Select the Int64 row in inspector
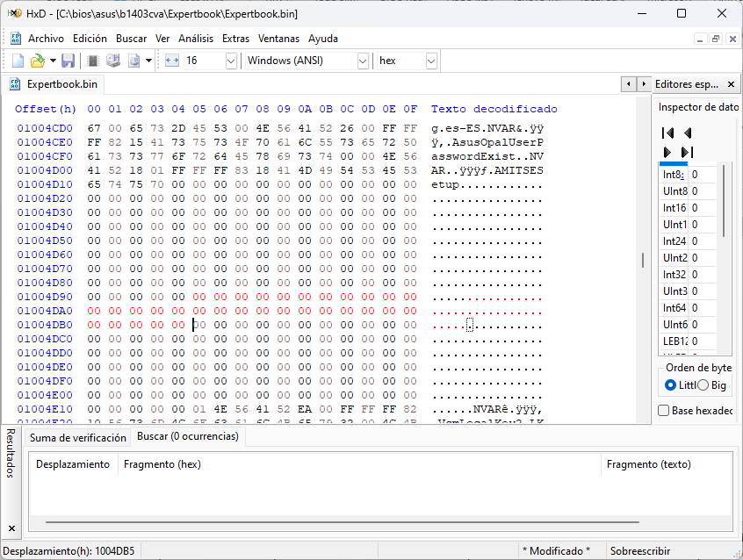This screenshot has height=560, width=743. [688, 308]
